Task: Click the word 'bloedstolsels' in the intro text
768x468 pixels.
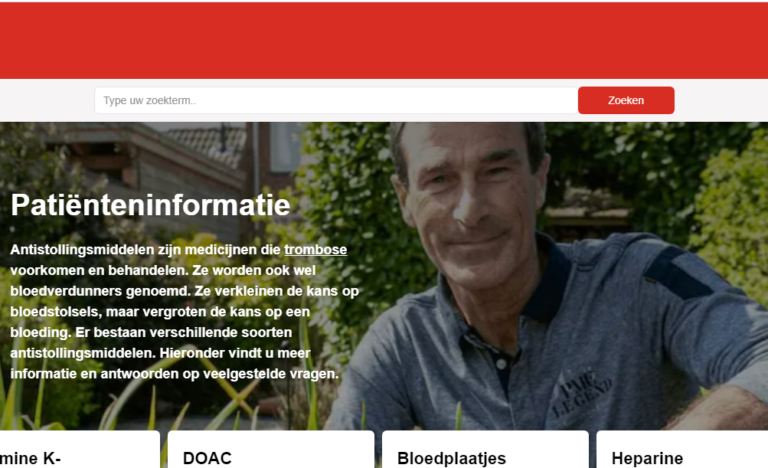Action: 54,312
